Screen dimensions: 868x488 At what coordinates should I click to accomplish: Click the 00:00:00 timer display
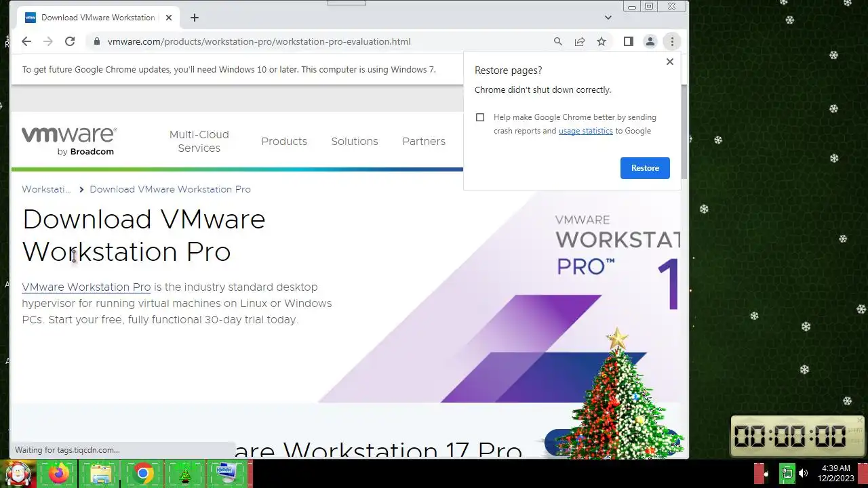(791, 436)
